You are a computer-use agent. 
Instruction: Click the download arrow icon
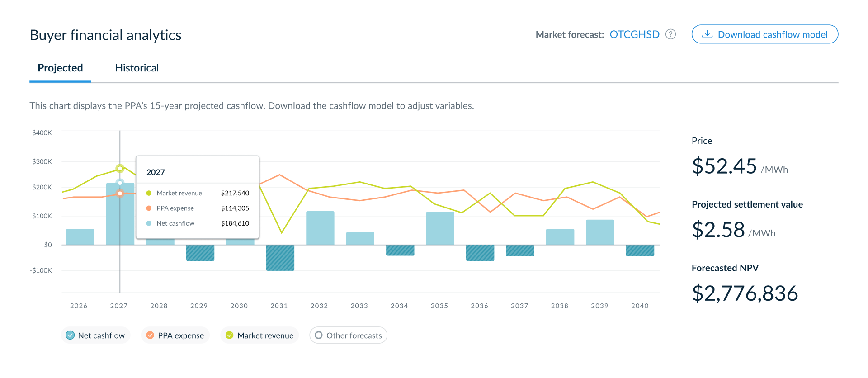708,34
